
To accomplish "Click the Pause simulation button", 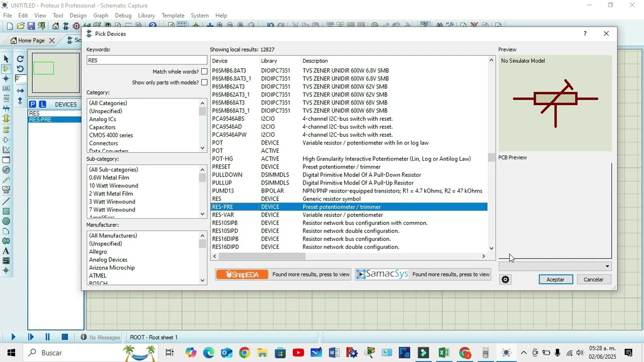I will [x=48, y=337].
